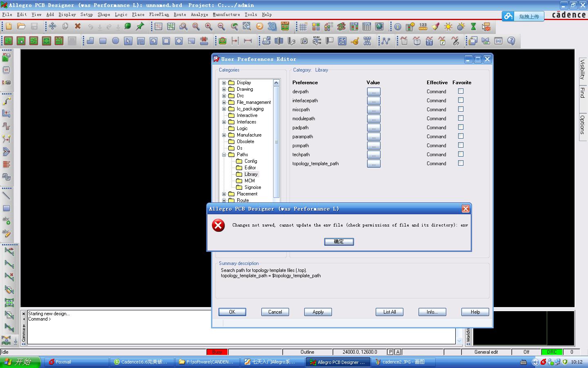Click the blue question mark Help icon

click(x=511, y=41)
